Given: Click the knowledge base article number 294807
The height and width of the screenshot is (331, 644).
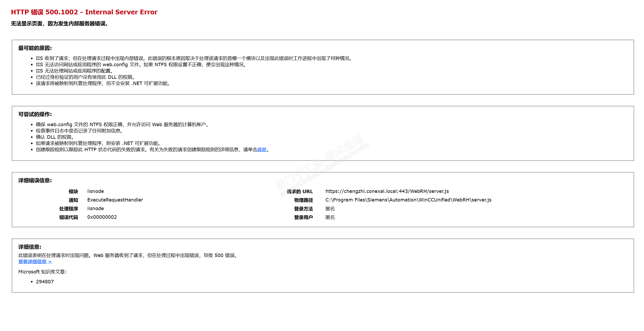Looking at the screenshot, I should [45, 282].
